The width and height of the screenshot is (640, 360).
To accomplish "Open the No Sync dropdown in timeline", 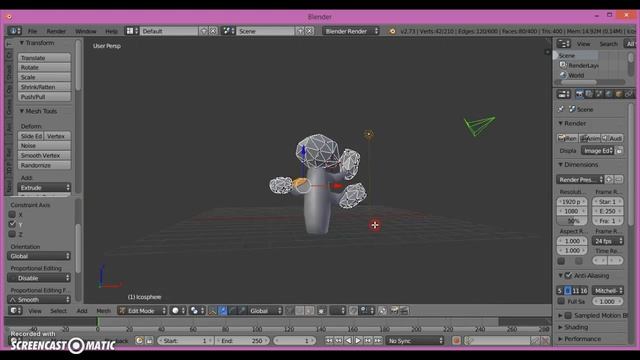I will point(415,340).
